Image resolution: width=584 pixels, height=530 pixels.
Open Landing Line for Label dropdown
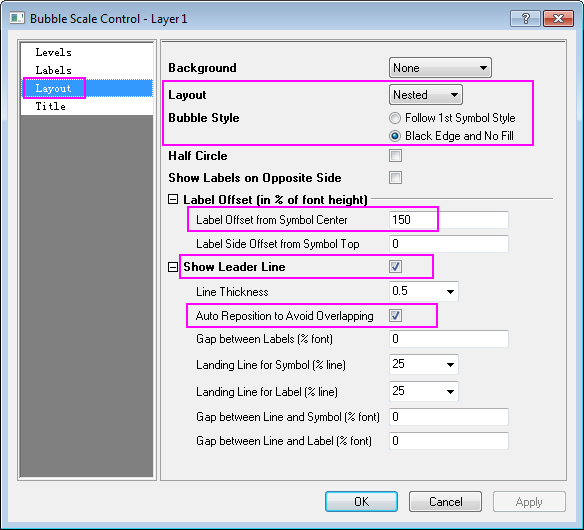tap(424, 391)
